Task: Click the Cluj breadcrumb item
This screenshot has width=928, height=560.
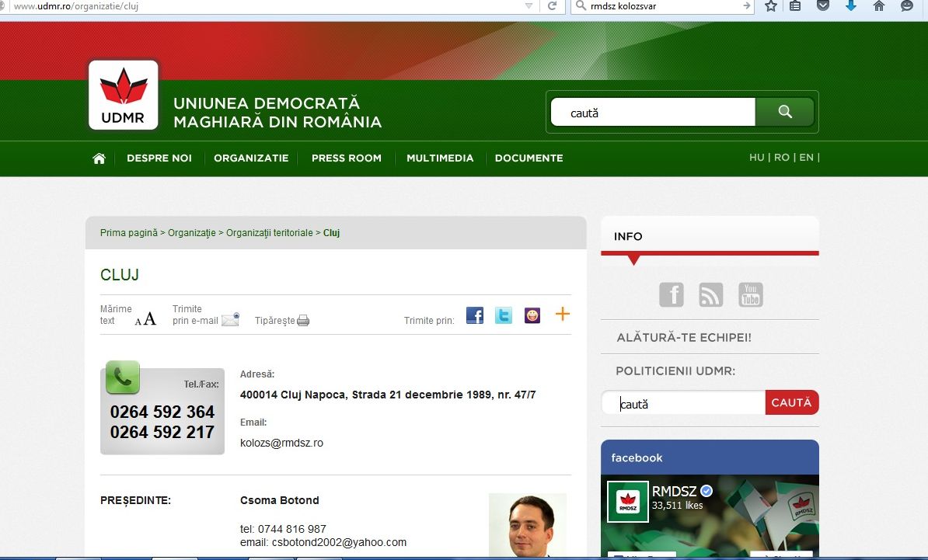Action: (x=331, y=233)
